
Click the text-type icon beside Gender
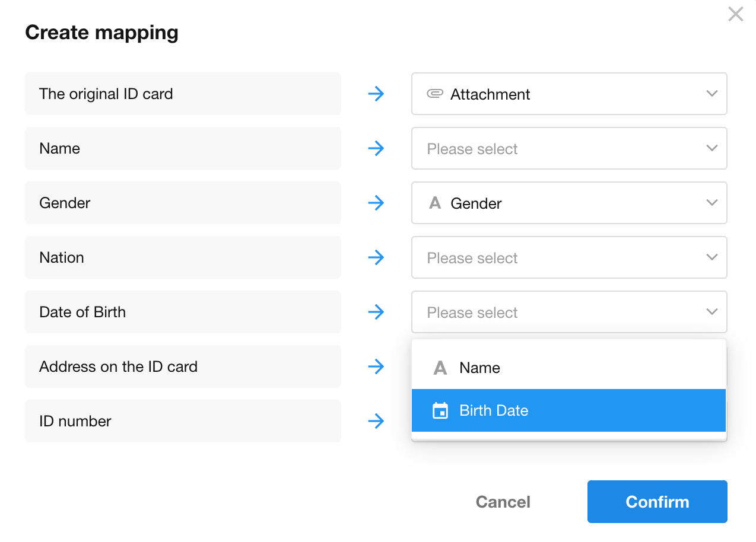point(435,203)
